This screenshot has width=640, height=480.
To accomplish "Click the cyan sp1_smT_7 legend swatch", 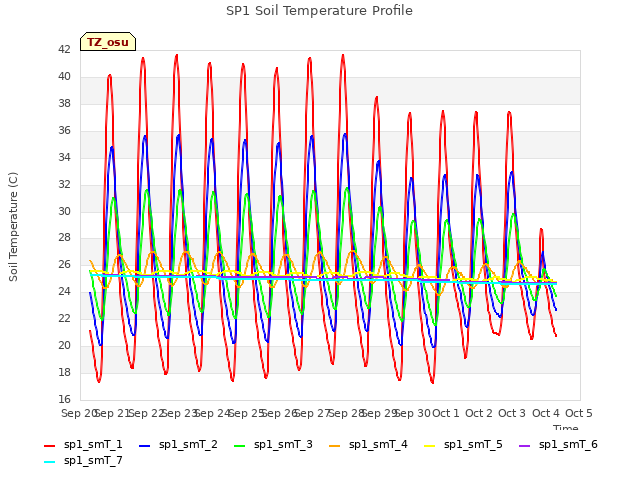I will pos(49,462).
